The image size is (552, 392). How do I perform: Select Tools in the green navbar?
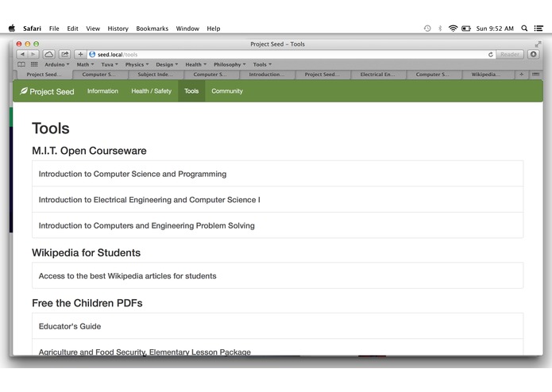191,91
